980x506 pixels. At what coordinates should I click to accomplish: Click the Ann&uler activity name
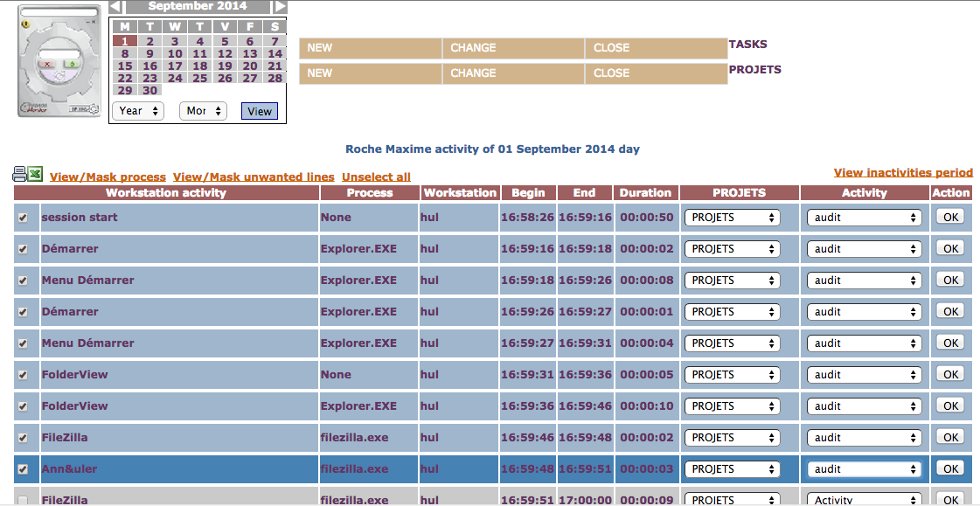click(x=69, y=469)
